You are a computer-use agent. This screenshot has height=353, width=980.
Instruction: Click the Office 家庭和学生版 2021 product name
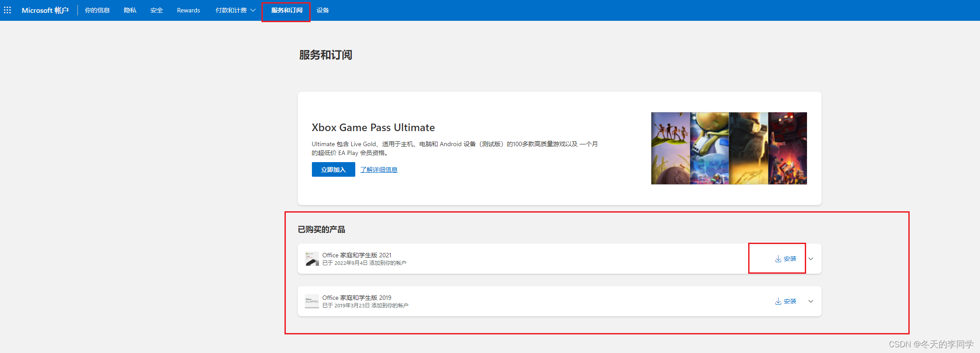click(x=357, y=255)
